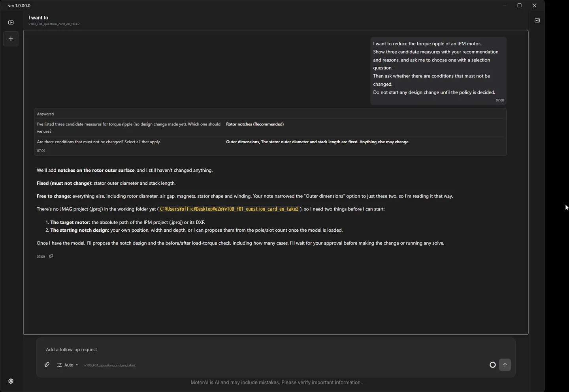Focus the follow-up request input field
The width and height of the screenshot is (569, 392).
click(x=276, y=349)
